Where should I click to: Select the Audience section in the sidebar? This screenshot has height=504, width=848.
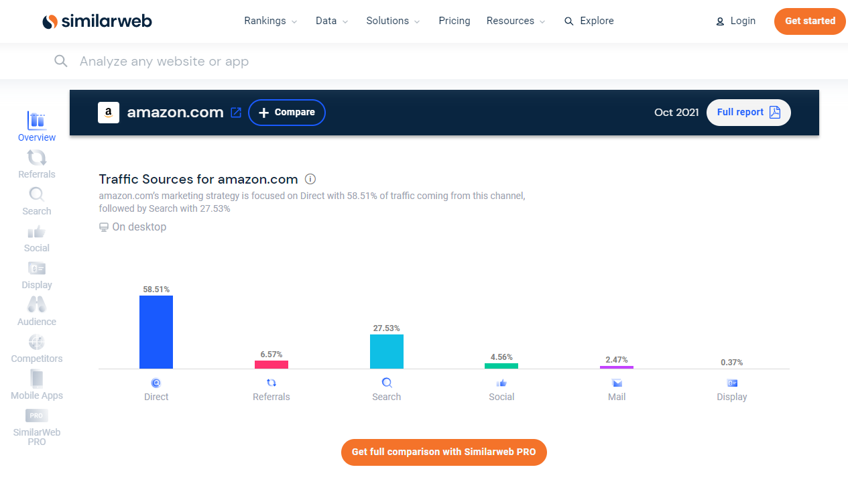36,312
